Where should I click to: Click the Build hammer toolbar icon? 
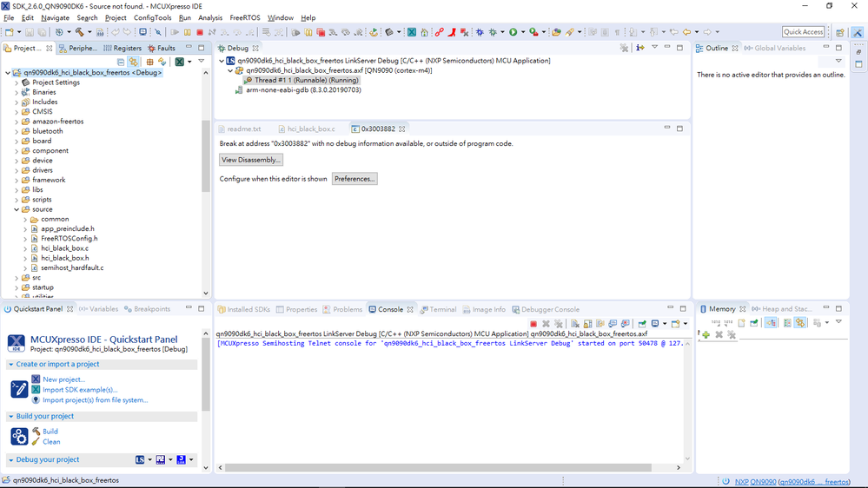point(80,32)
